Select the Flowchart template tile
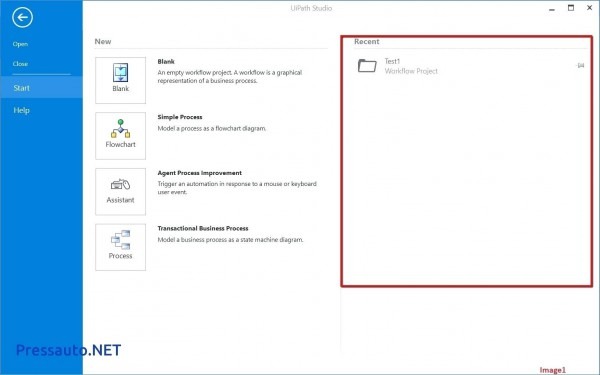The image size is (600, 375). (x=121, y=136)
